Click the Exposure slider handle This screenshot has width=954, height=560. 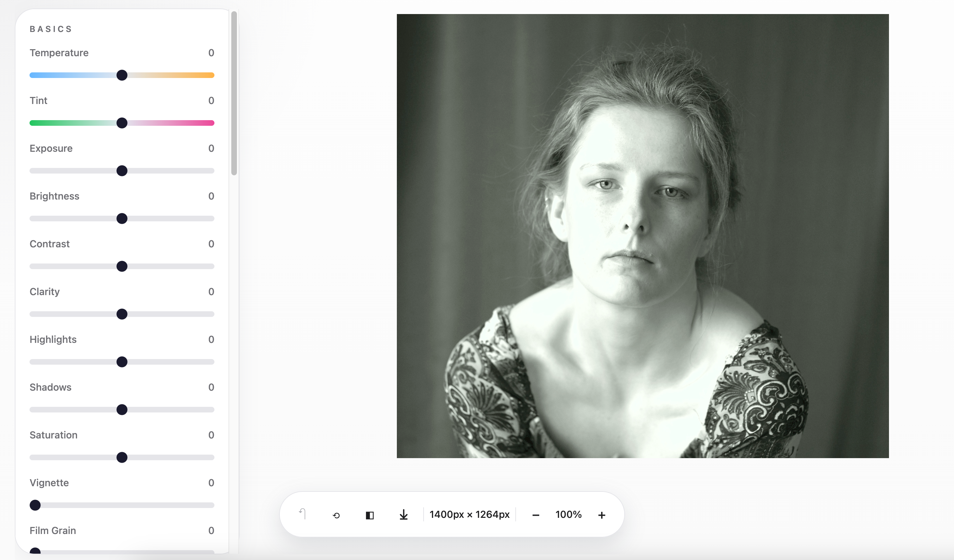coord(122,171)
